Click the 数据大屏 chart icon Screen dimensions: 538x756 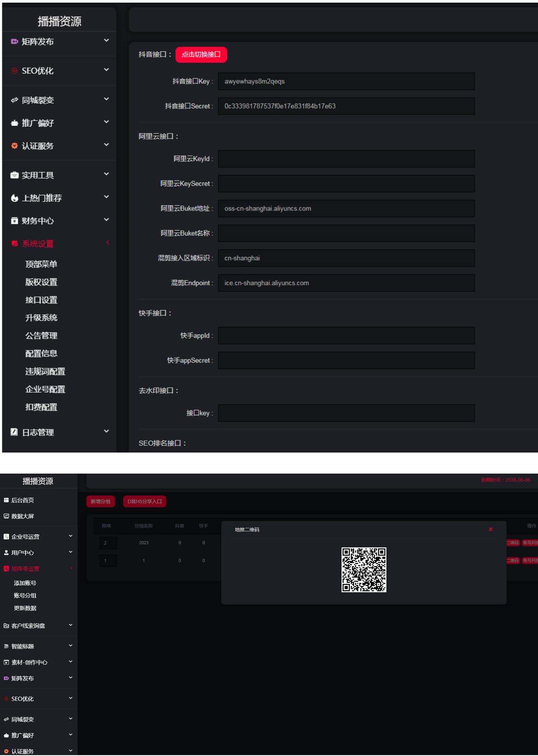tap(6, 516)
